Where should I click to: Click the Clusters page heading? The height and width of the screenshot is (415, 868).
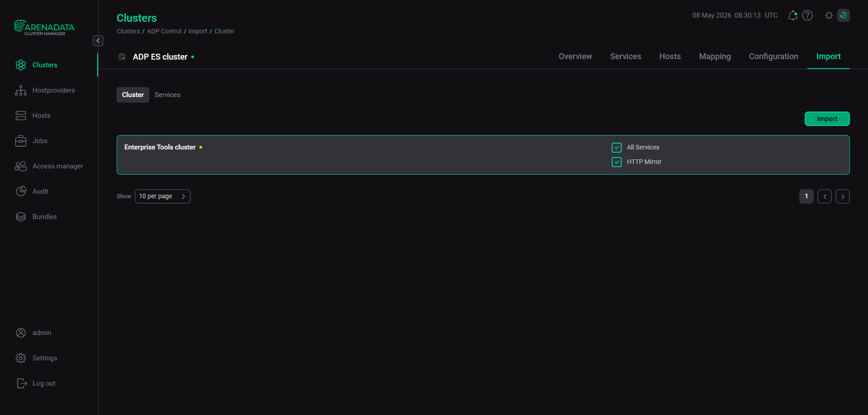[137, 18]
